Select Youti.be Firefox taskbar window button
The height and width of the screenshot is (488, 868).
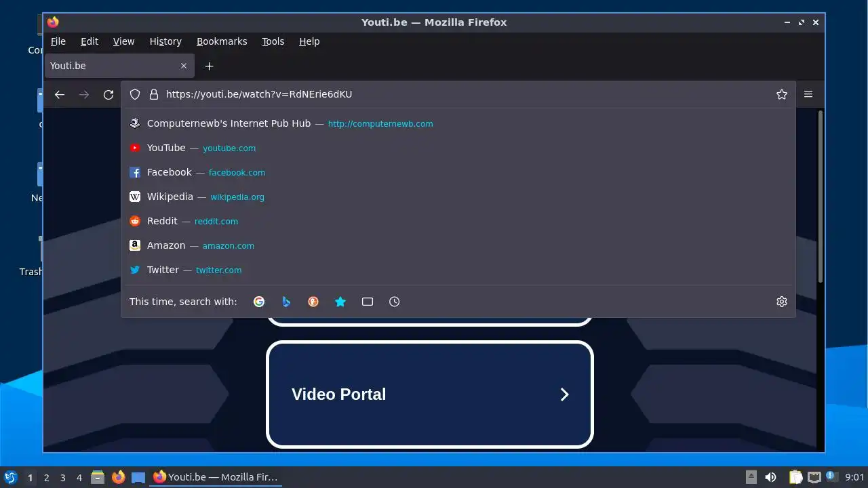tap(216, 477)
